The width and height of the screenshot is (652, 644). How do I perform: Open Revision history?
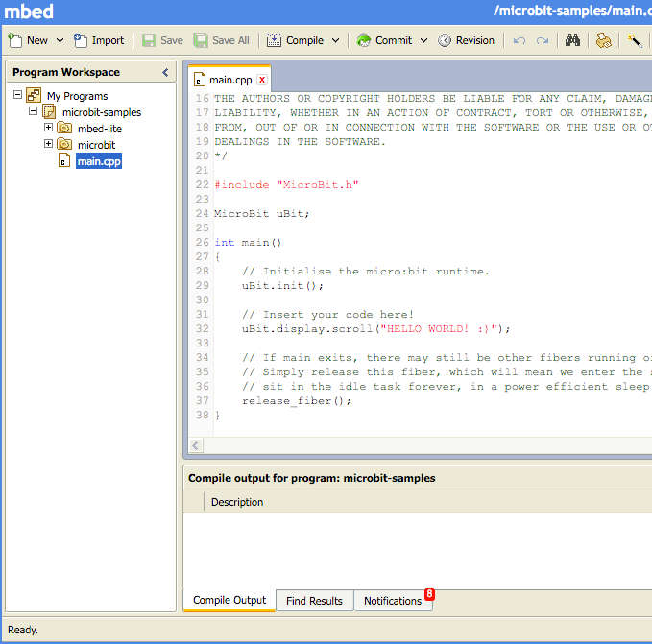point(466,40)
